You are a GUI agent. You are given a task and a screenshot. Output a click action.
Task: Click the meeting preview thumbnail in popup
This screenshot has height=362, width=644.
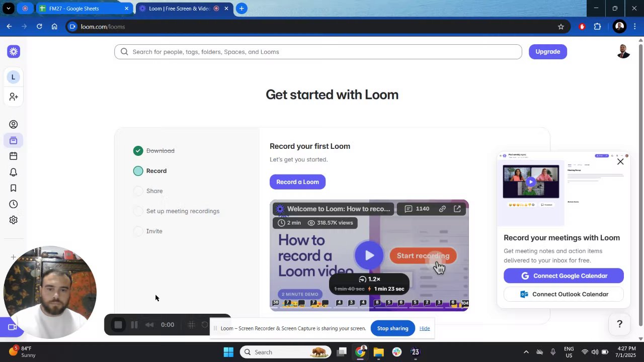tap(531, 182)
